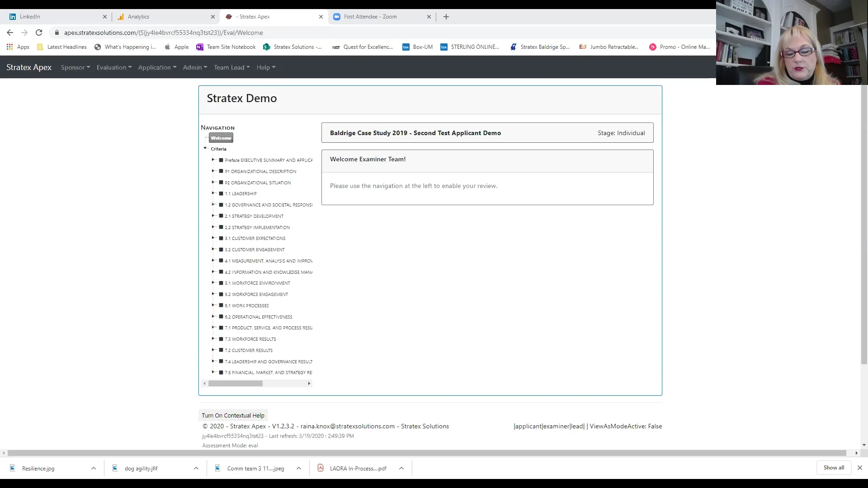868x488 pixels.
Task: Open What's Happening bookmark
Action: pos(125,47)
